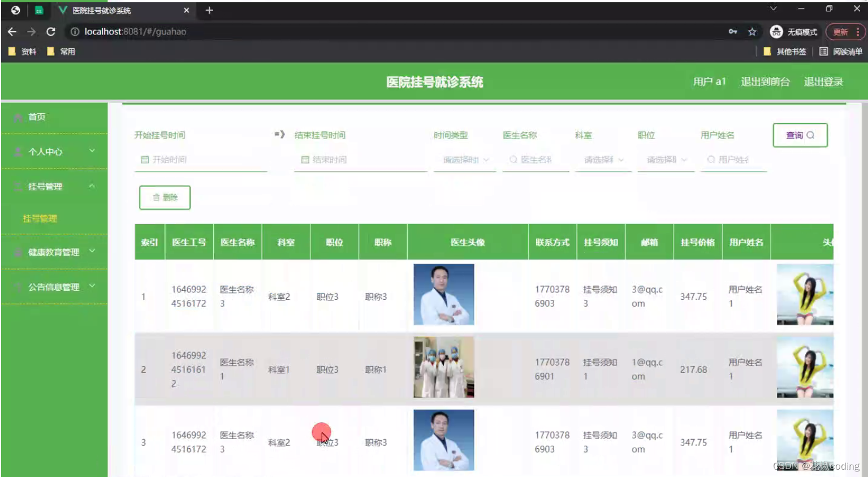Click the 退出登录 link
Viewport: 868px width, 477px height.
coord(823,81)
